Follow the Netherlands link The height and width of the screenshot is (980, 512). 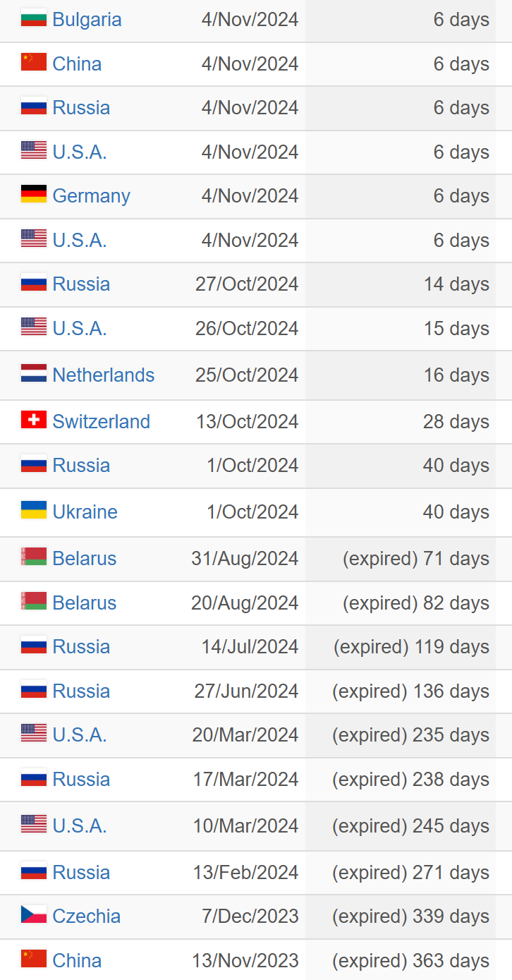point(104,375)
